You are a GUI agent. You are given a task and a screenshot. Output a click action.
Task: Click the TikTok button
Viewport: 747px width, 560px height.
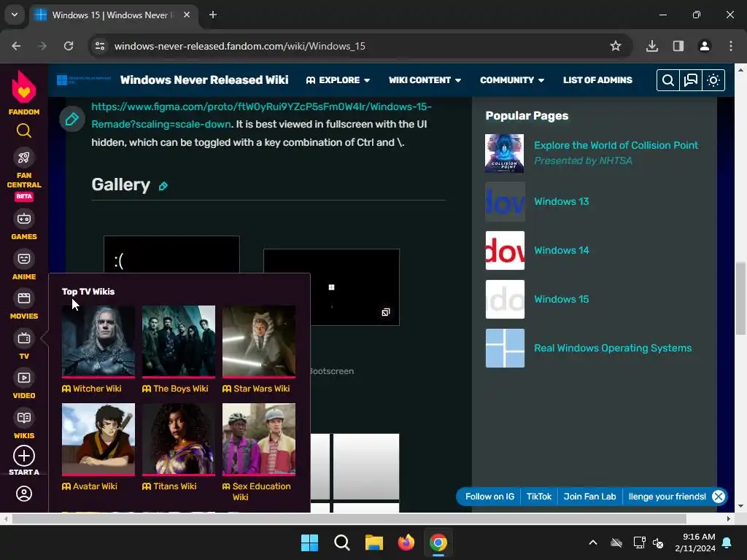coord(539,497)
